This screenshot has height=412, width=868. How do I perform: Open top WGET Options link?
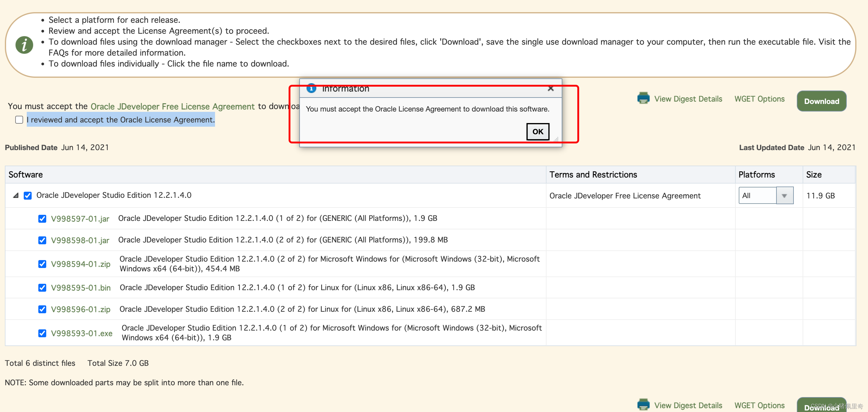click(759, 99)
